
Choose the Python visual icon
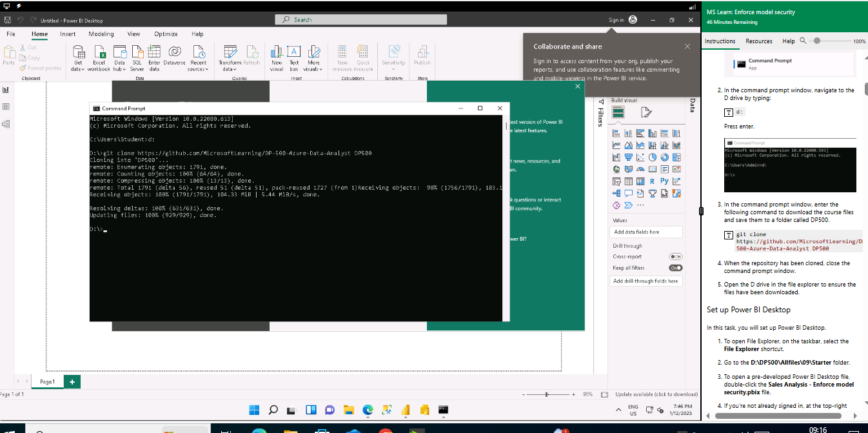pyautogui.click(x=664, y=181)
